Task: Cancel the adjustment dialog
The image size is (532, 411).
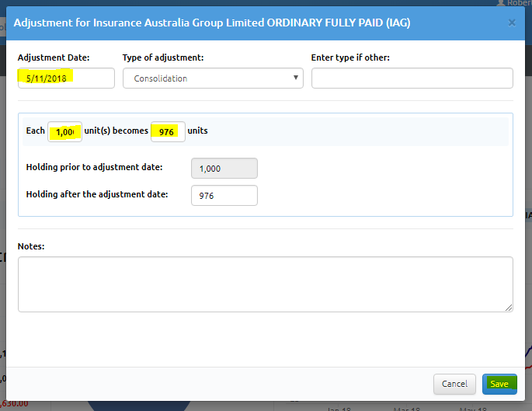Action: (x=454, y=384)
